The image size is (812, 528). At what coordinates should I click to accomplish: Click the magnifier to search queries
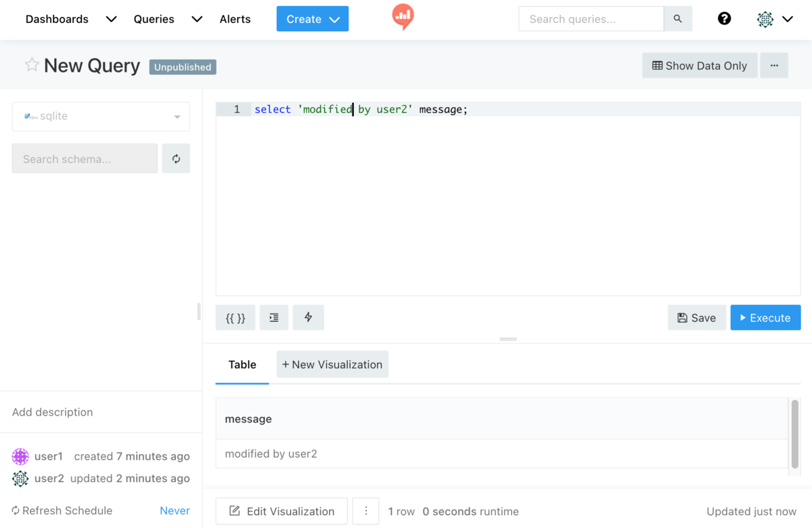tap(677, 18)
